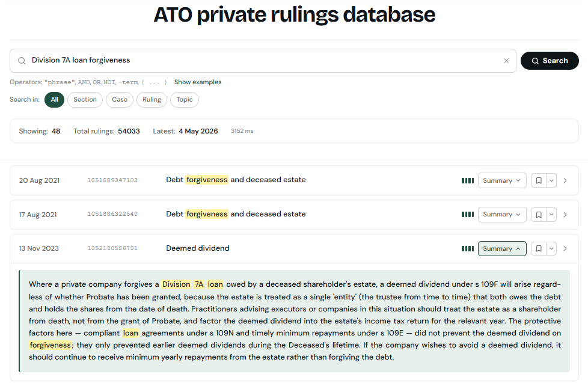
Task: Click the 3152 ms query time
Action: click(242, 131)
